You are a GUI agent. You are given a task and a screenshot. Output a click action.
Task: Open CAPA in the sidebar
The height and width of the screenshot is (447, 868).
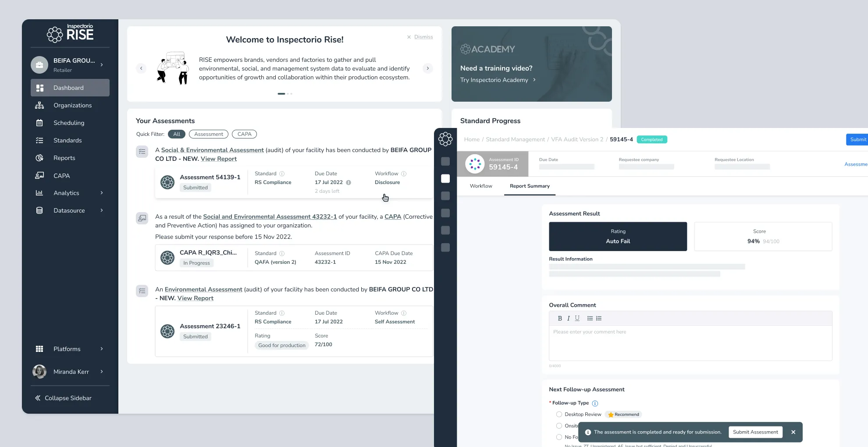pos(70,175)
